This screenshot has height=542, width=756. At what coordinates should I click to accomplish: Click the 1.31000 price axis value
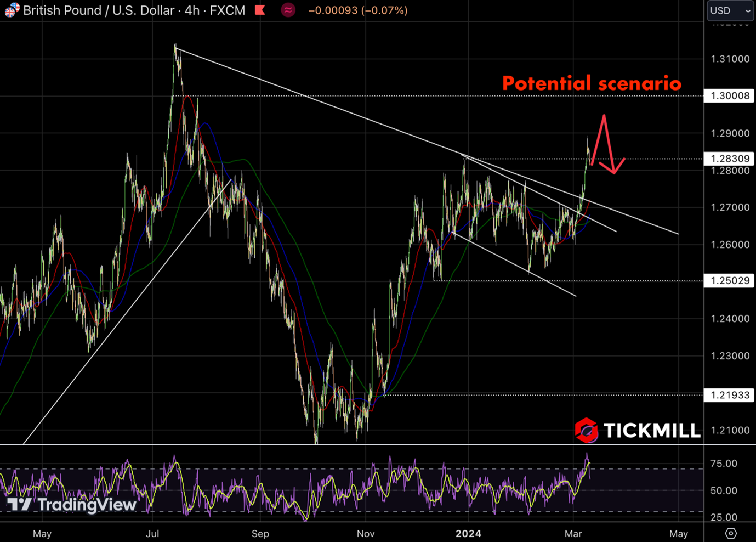tap(730, 59)
